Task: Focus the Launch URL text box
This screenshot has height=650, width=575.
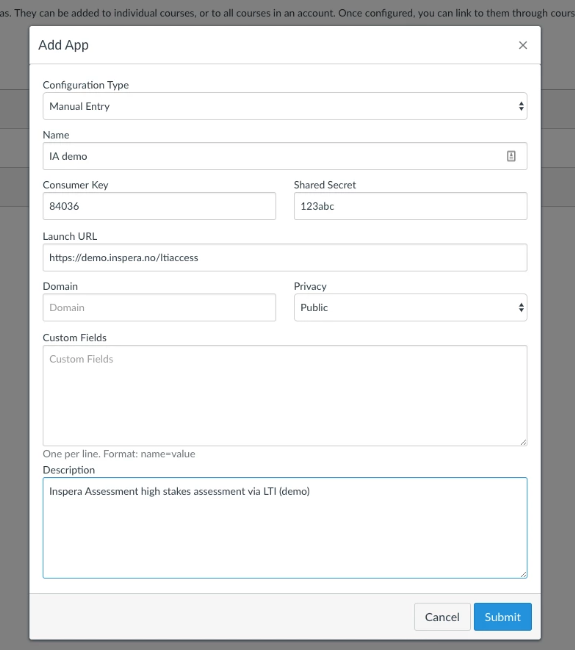Action: pyautogui.click(x=285, y=257)
